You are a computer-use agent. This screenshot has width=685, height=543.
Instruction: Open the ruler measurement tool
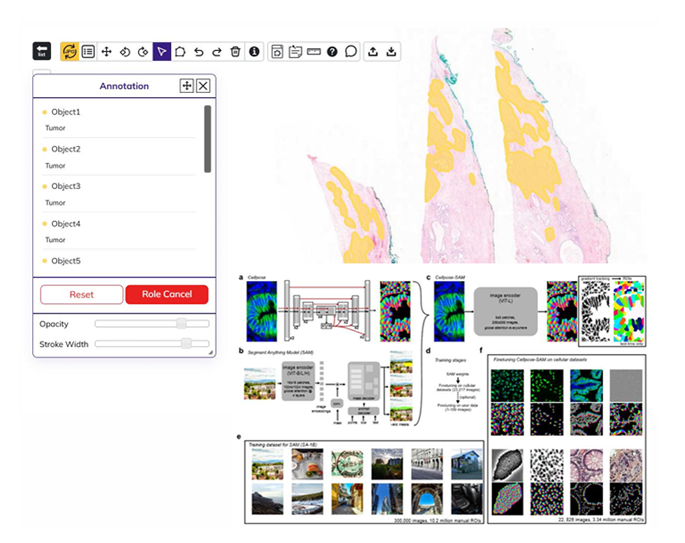314,52
